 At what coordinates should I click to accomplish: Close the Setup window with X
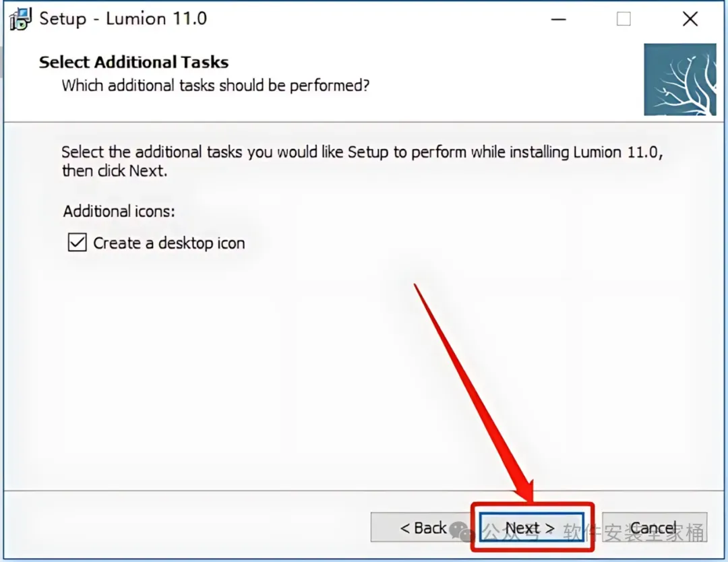[690, 19]
